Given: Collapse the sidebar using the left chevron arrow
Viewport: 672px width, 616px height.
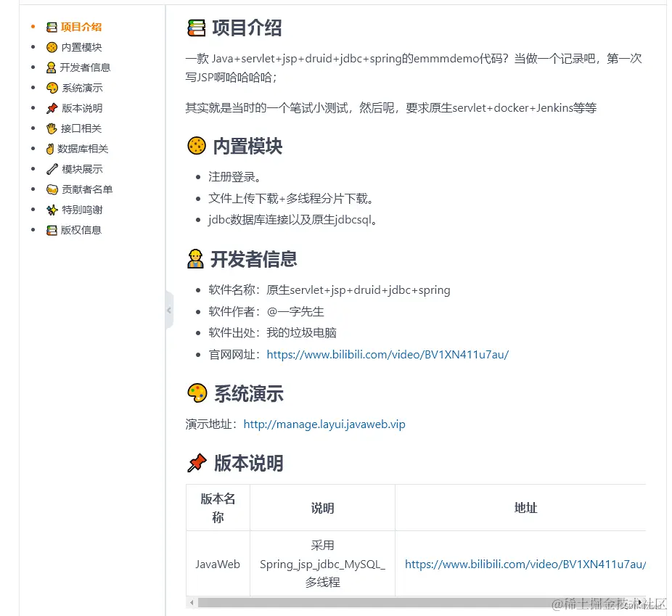Looking at the screenshot, I should 169,309.
